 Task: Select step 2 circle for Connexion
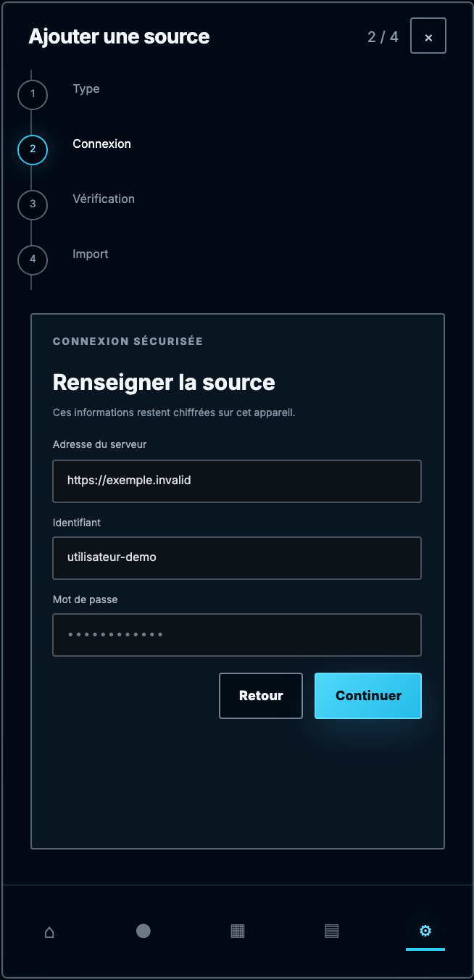pyautogui.click(x=33, y=149)
